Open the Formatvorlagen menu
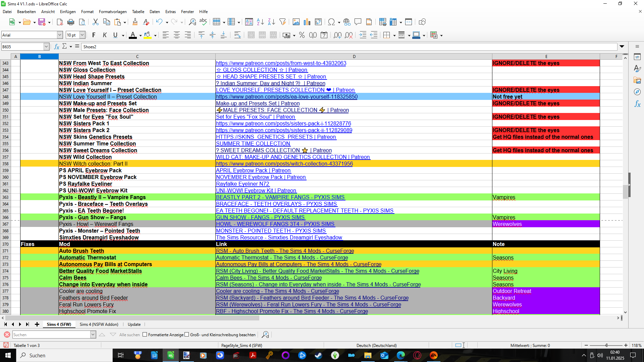Viewport: 644px width, 362px height. pyautogui.click(x=113, y=12)
